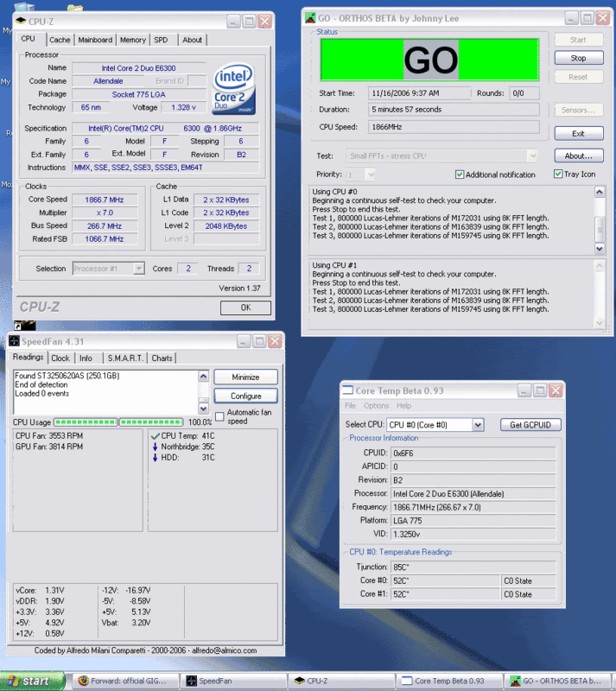Image resolution: width=616 pixels, height=691 pixels.
Task: Open the Test type dropdown in ORTHOS
Action: click(x=533, y=155)
